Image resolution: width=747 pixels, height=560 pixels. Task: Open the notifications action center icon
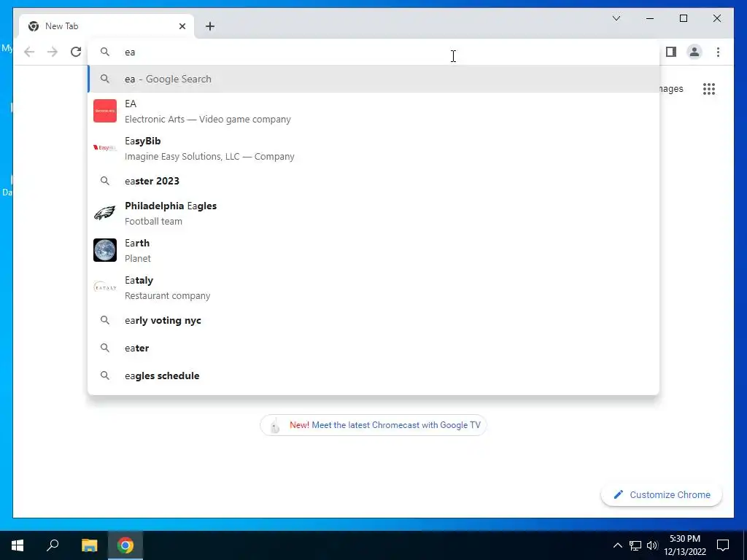[x=723, y=545]
